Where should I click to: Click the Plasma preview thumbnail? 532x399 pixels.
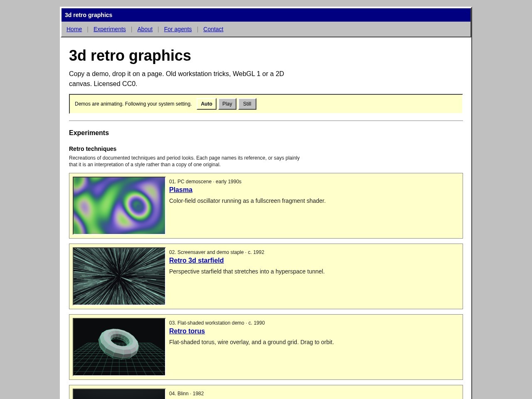click(119, 206)
